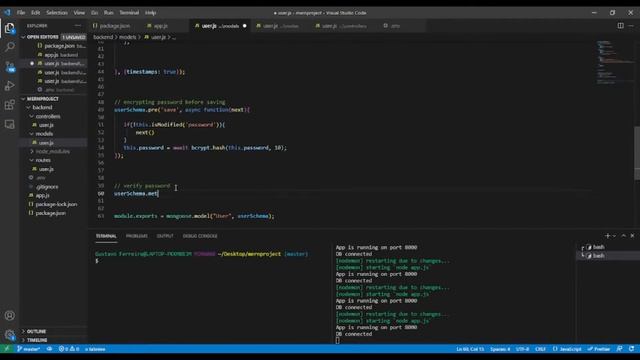Click the VS Code logo in title bar
Image resolution: width=640 pixels, height=360 pixels.
click(x=7, y=13)
